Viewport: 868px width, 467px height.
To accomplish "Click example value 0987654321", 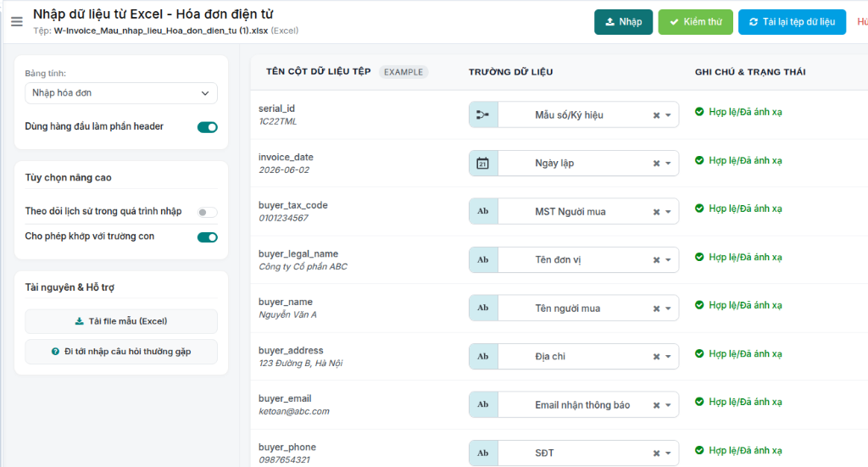I will (285, 460).
